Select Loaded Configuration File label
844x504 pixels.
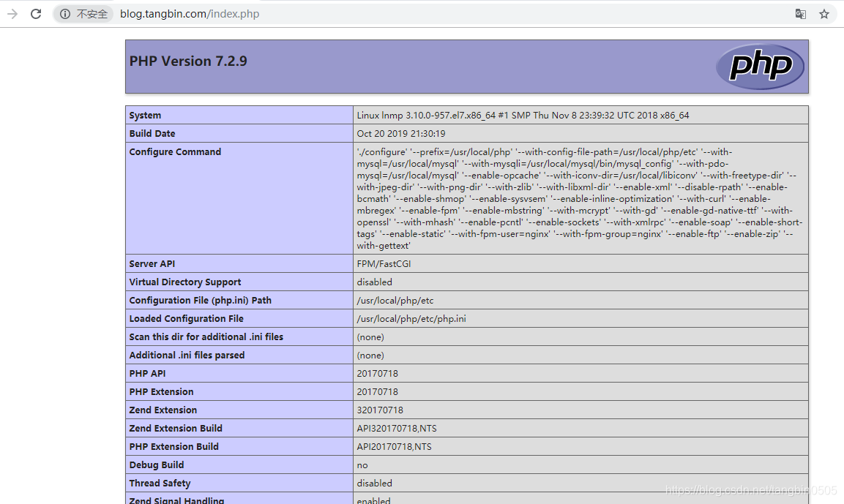(186, 318)
